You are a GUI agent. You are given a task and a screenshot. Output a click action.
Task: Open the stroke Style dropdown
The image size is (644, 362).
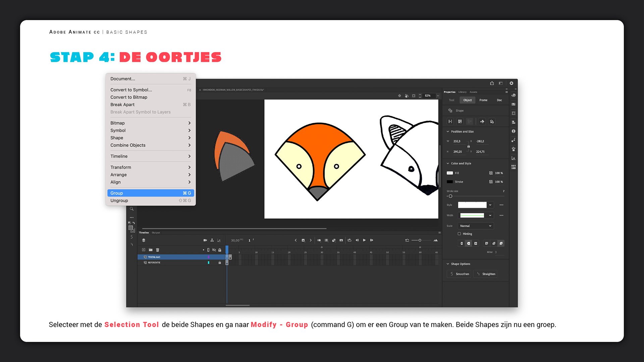(490, 205)
